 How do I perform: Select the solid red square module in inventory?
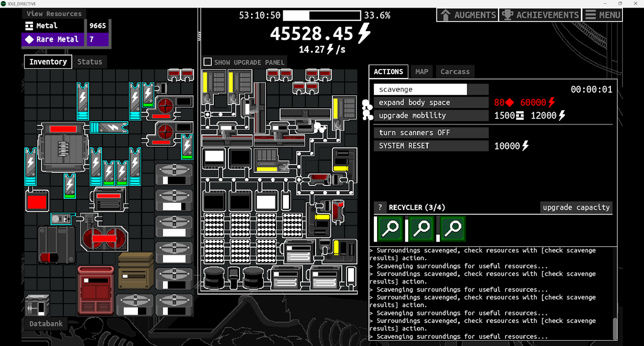click(x=37, y=201)
